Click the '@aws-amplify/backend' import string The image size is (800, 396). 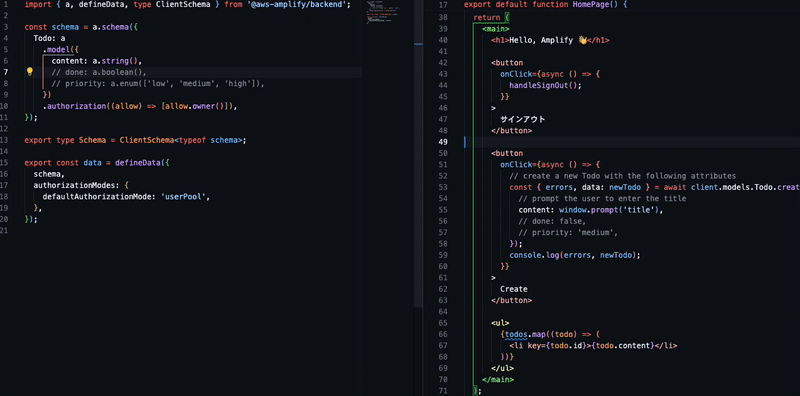point(297,5)
